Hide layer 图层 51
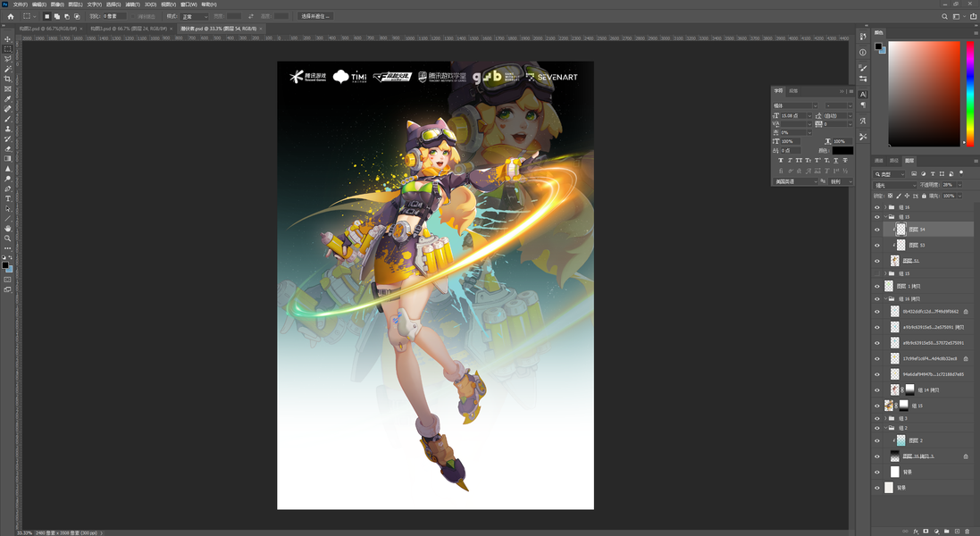 [877, 261]
